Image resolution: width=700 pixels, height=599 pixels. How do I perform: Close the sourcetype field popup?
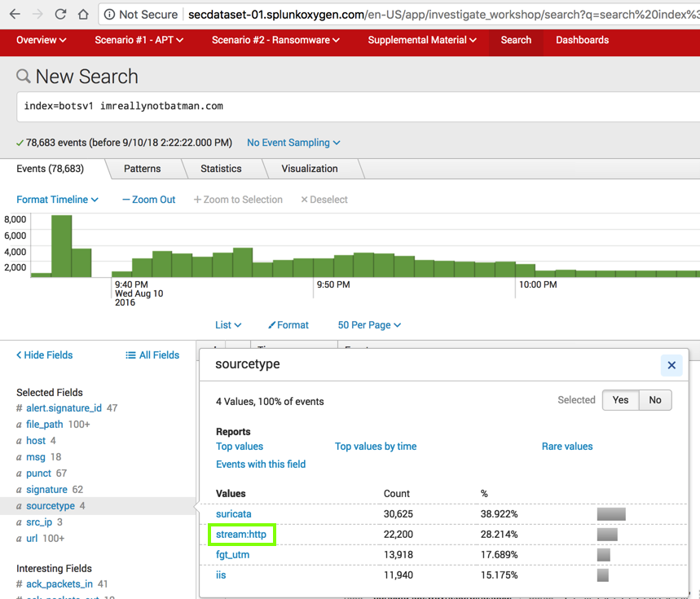click(671, 365)
